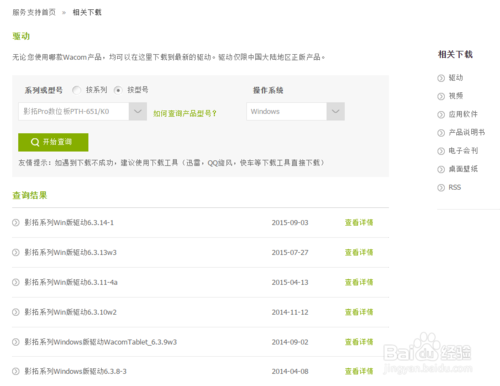The width and height of the screenshot is (500, 386).
Task: View details for driver 6.3.8-3
Action: (359, 371)
